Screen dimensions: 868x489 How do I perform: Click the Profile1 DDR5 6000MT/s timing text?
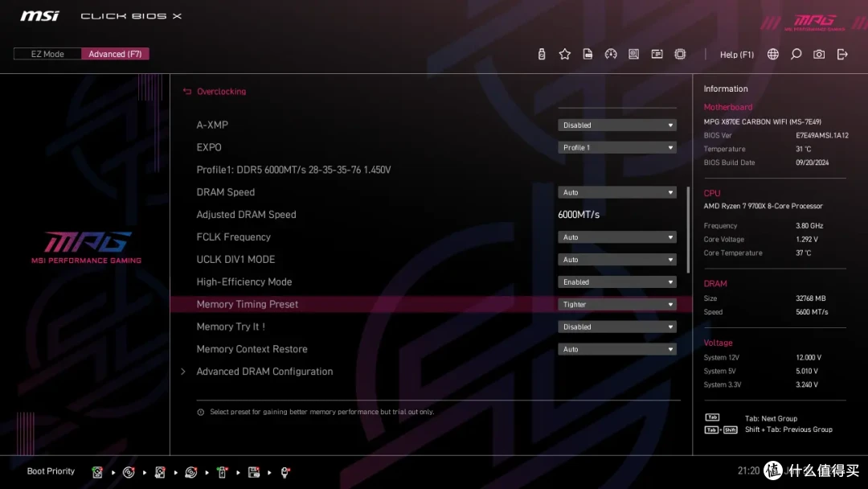click(293, 170)
